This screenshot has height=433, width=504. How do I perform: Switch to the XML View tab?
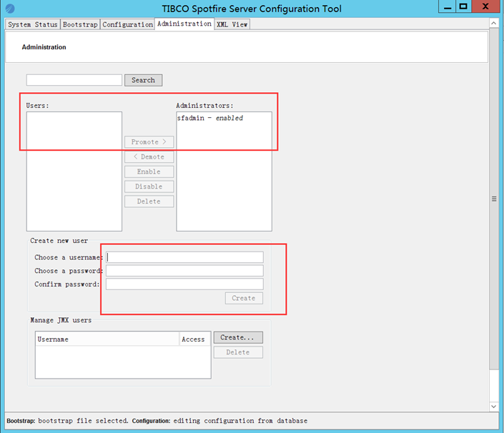coord(232,24)
